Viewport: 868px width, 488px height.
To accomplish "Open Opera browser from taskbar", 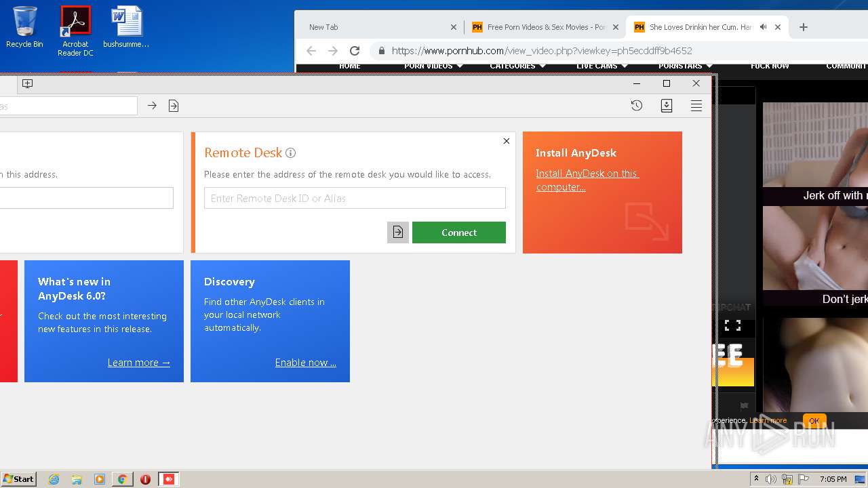I will (x=145, y=479).
